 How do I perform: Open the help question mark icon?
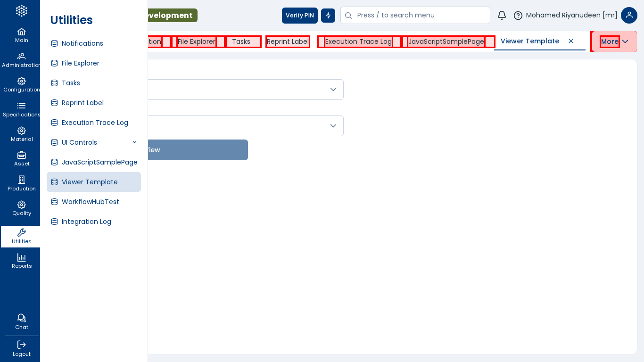tap(518, 16)
